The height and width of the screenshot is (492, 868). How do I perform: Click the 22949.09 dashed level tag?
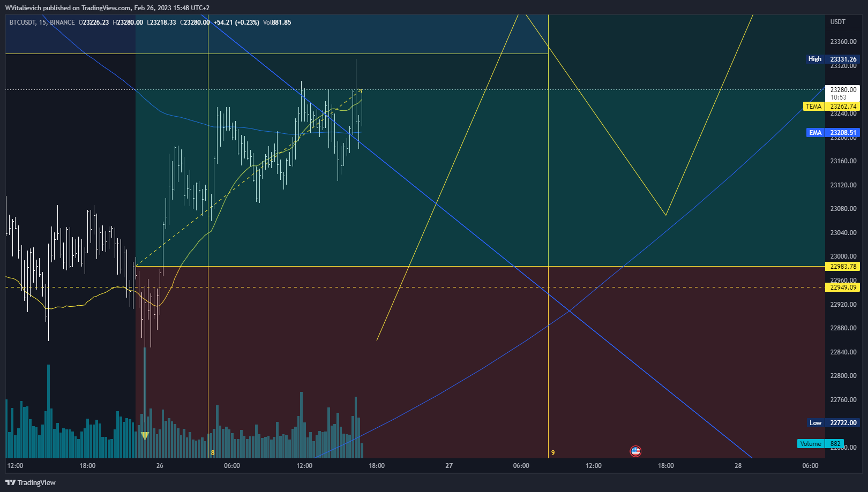(843, 287)
